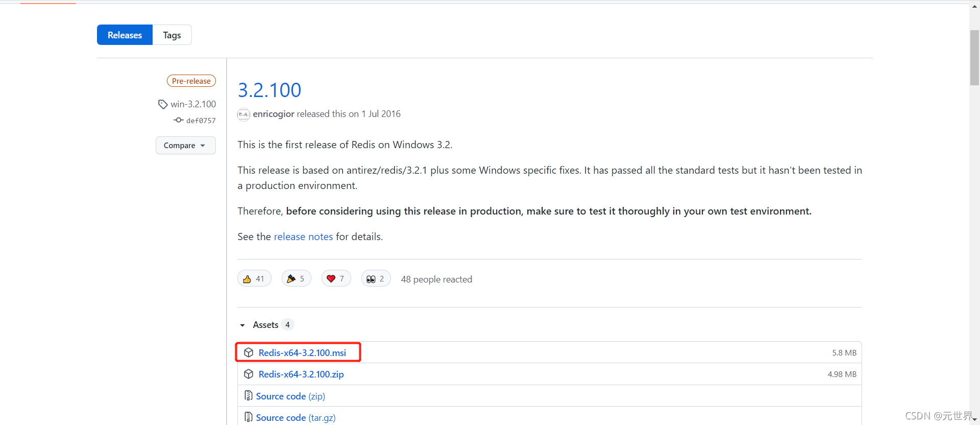The height and width of the screenshot is (425, 980).
Task: Collapse the Assets section
Action: [242, 325]
